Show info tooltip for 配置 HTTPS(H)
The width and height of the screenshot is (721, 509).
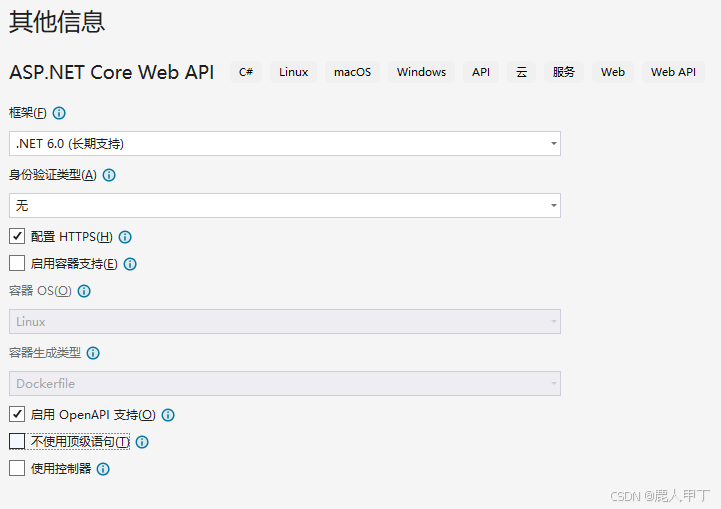[125, 237]
